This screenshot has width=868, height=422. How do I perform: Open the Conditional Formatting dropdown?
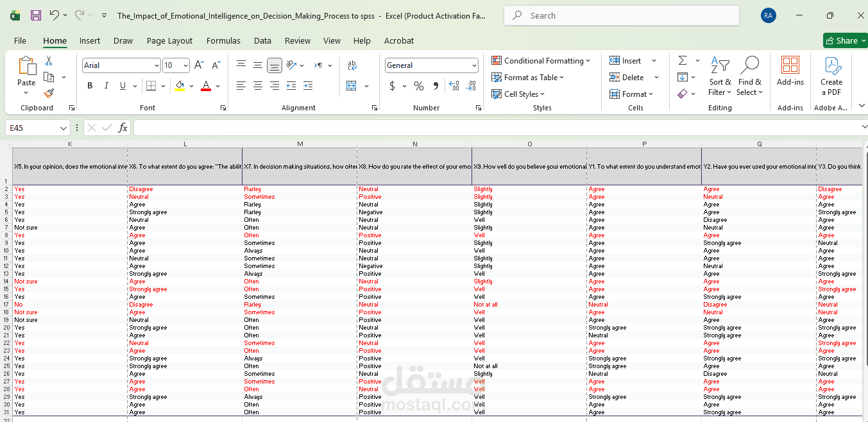541,61
